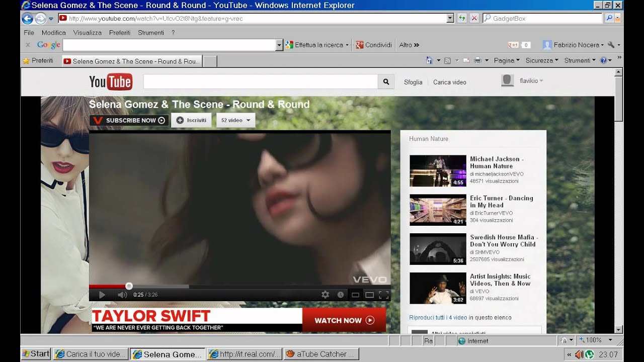Open a new blank tab

coord(210,61)
